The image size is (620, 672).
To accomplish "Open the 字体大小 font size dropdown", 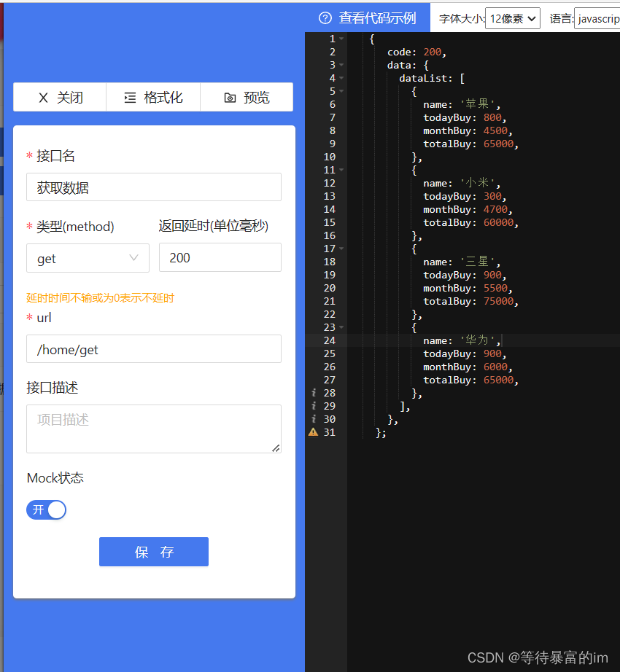I will (x=512, y=17).
